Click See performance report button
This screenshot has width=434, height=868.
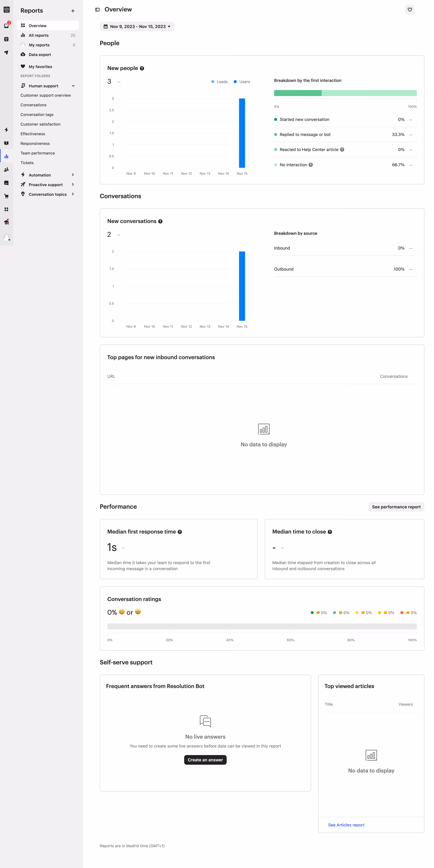(x=396, y=507)
